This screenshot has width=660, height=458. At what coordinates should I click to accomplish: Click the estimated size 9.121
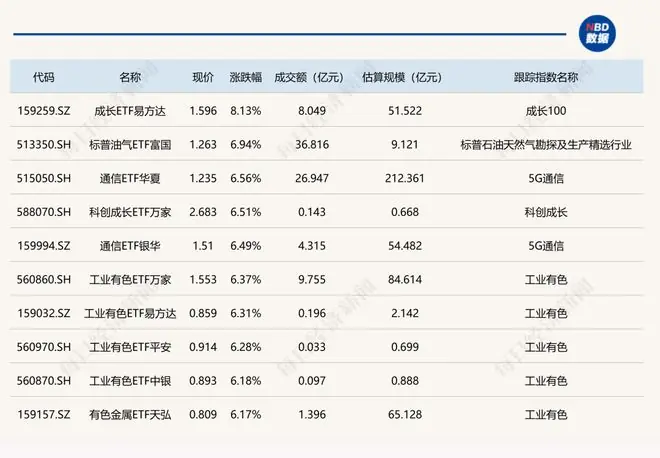405,144
